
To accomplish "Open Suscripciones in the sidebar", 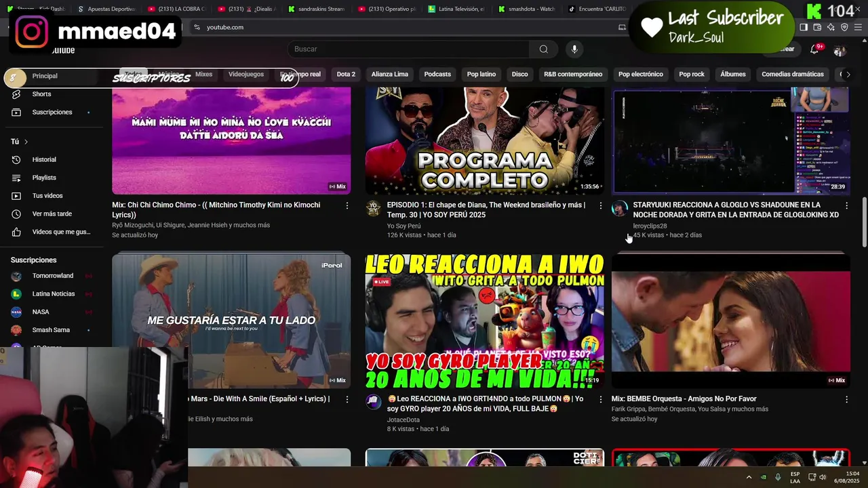I will (x=51, y=112).
